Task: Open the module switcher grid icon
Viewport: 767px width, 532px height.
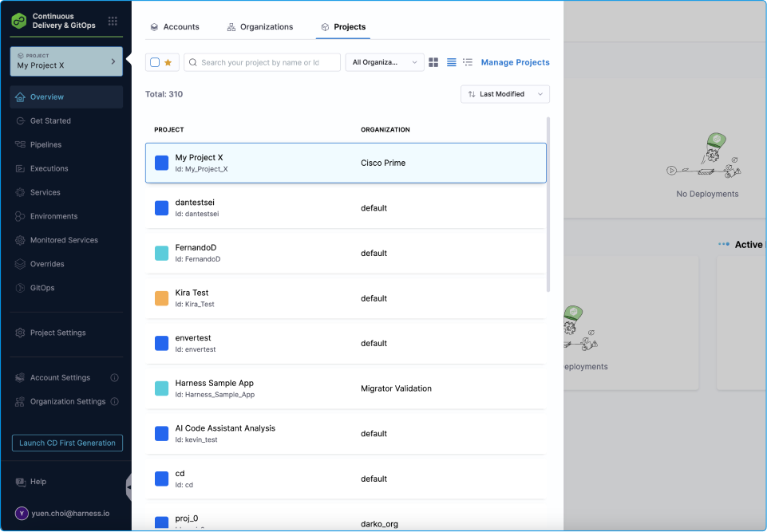Action: click(x=113, y=21)
